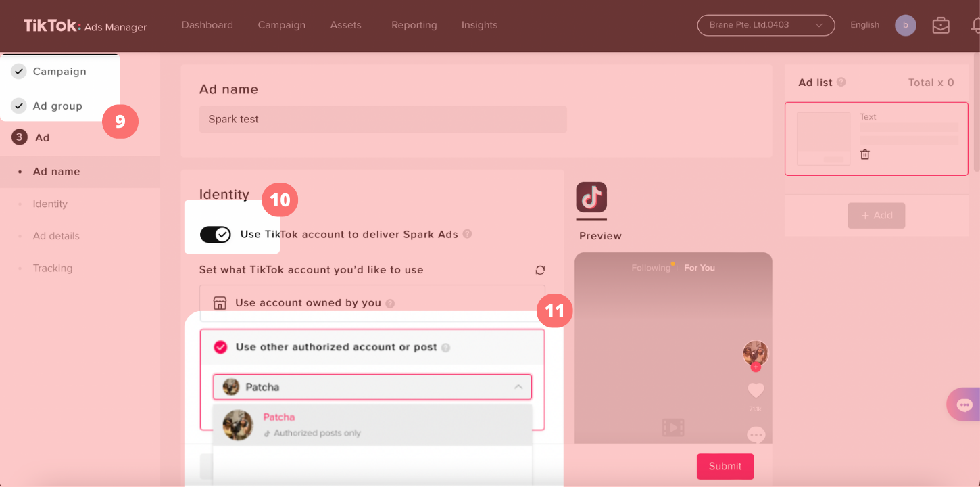Viewport: 980px width, 487px height.
Task: Click the store icon of owned account option
Action: coord(220,302)
